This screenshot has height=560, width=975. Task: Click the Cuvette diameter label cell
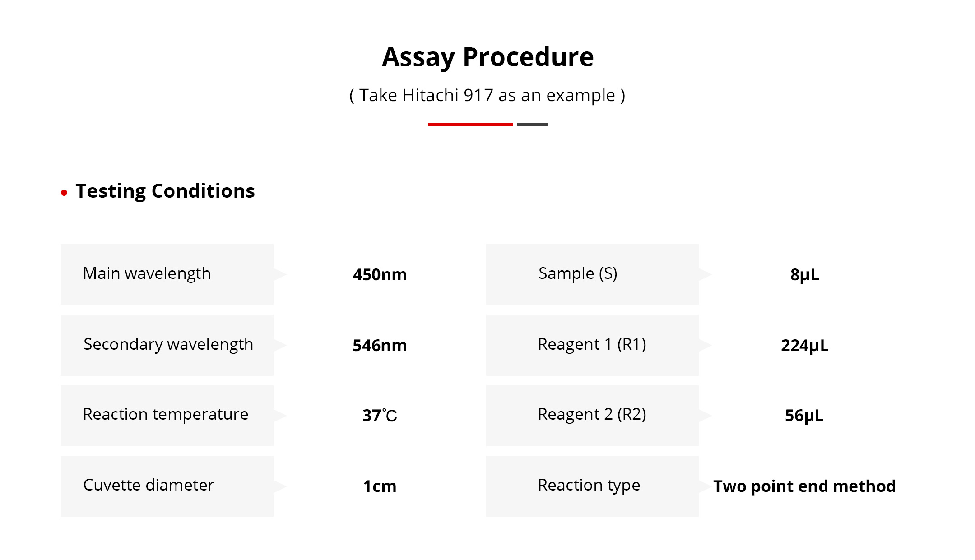pos(167,486)
